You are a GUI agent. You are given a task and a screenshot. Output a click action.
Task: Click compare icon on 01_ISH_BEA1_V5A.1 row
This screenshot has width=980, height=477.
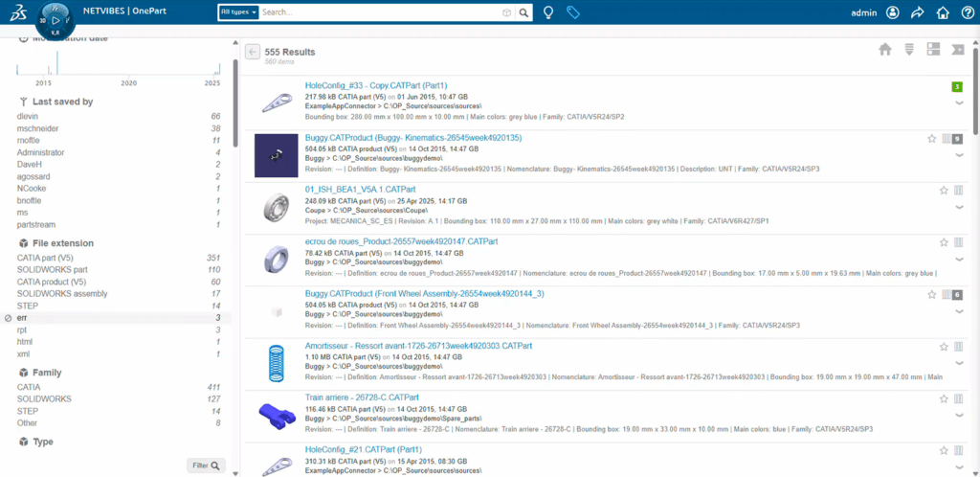point(959,191)
